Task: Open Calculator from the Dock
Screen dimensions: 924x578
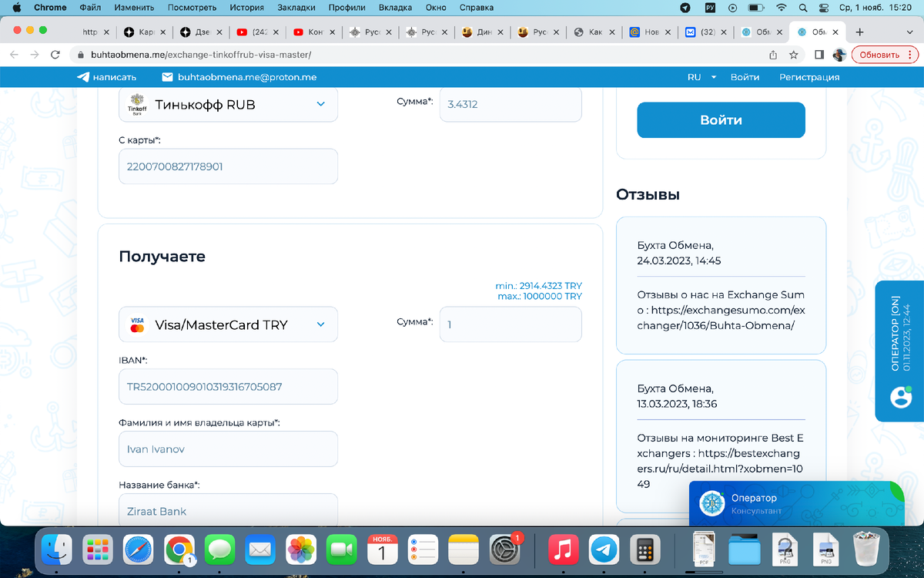Action: click(644, 550)
